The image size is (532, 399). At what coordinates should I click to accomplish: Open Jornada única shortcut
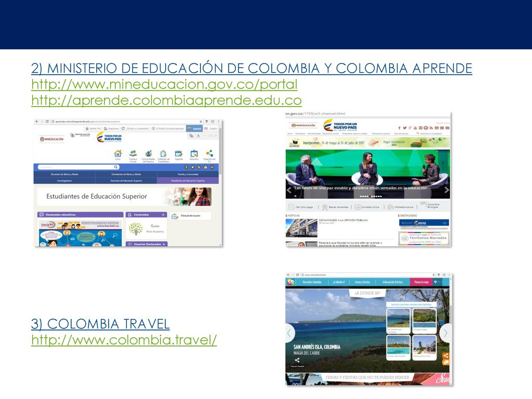(x=367, y=207)
